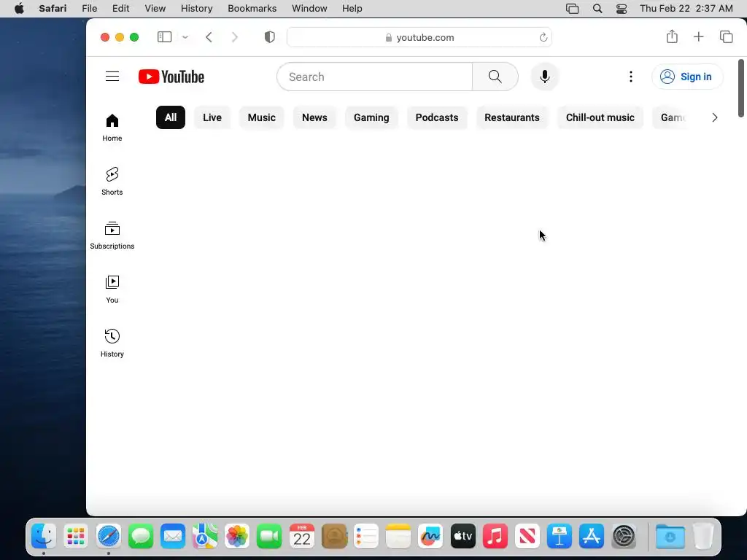Select the Podcasts filter chip

tap(437, 117)
